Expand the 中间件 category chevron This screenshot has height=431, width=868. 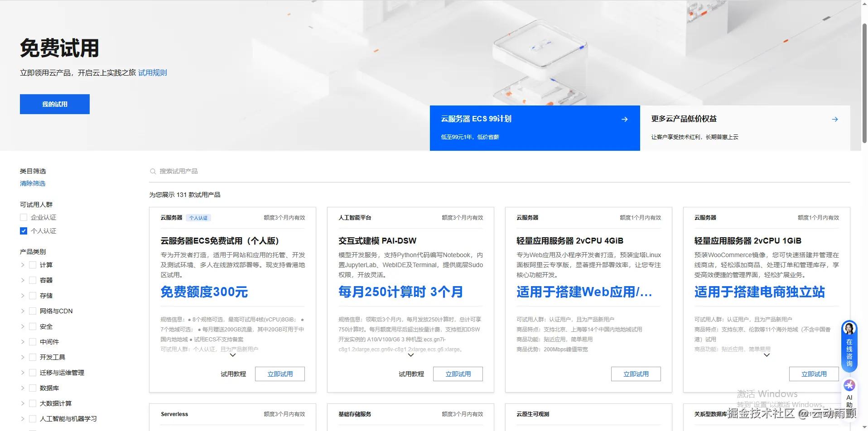(x=23, y=342)
